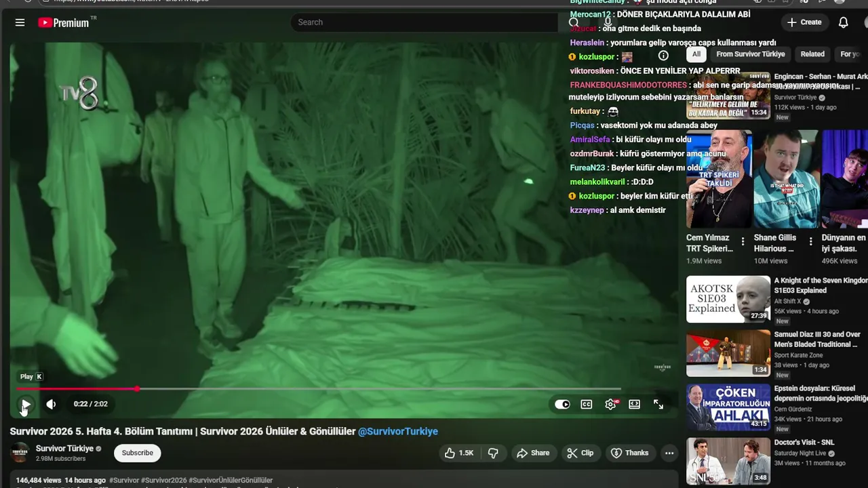This screenshot has height=488, width=868.
Task: Open AKOTSK S1E03 Explained thumbnail
Action: click(728, 299)
